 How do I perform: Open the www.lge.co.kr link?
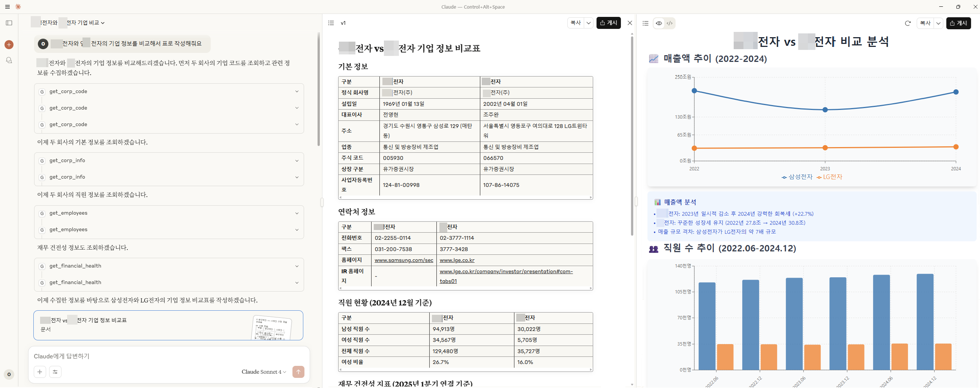point(457,260)
